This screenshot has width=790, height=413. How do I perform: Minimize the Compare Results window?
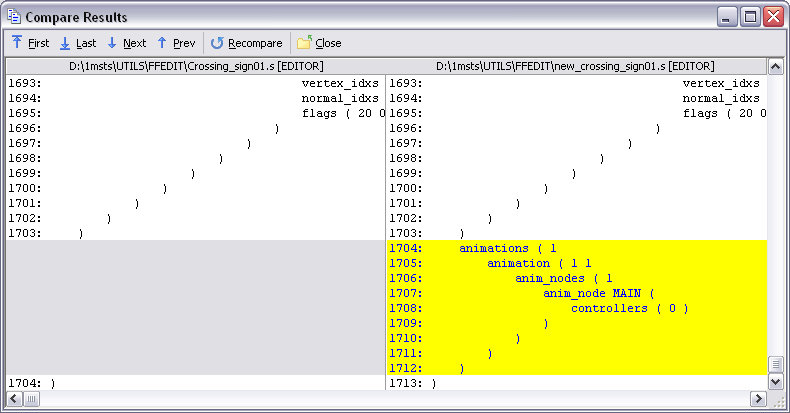[x=727, y=17]
